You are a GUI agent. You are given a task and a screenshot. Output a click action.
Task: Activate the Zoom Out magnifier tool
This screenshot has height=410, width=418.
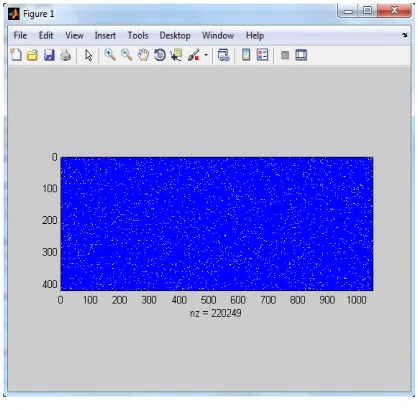tap(126, 55)
